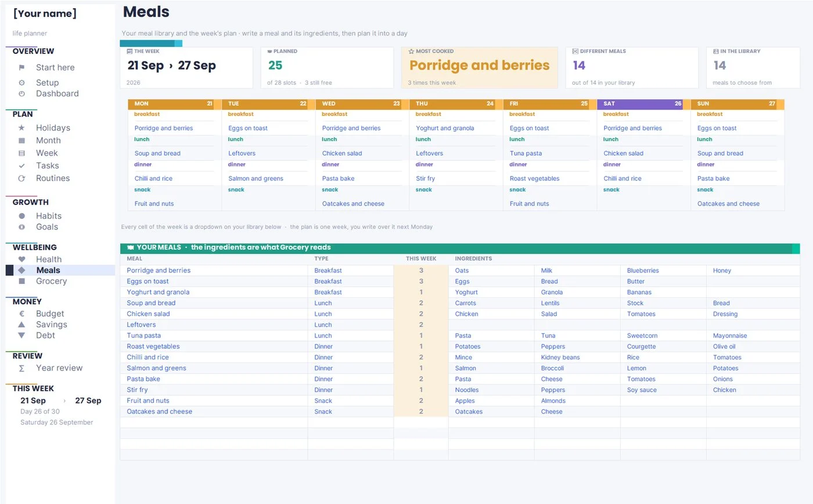Click the diamond icon beside Meals

click(x=21, y=270)
